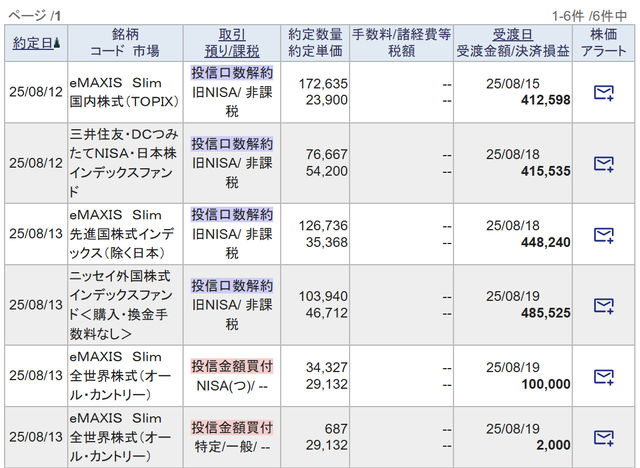
Task: Select settlement amount 100,000
Action: click(x=546, y=384)
